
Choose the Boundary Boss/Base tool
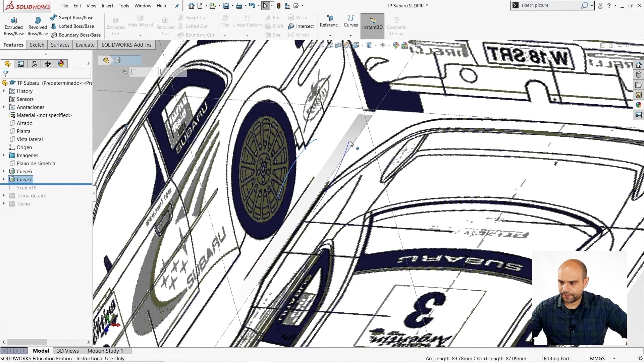pyautogui.click(x=76, y=35)
